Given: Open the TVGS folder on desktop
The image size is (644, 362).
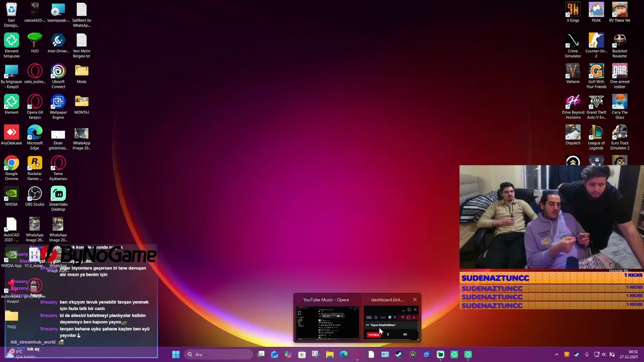Looking at the screenshot, I should pyautogui.click(x=11, y=319).
